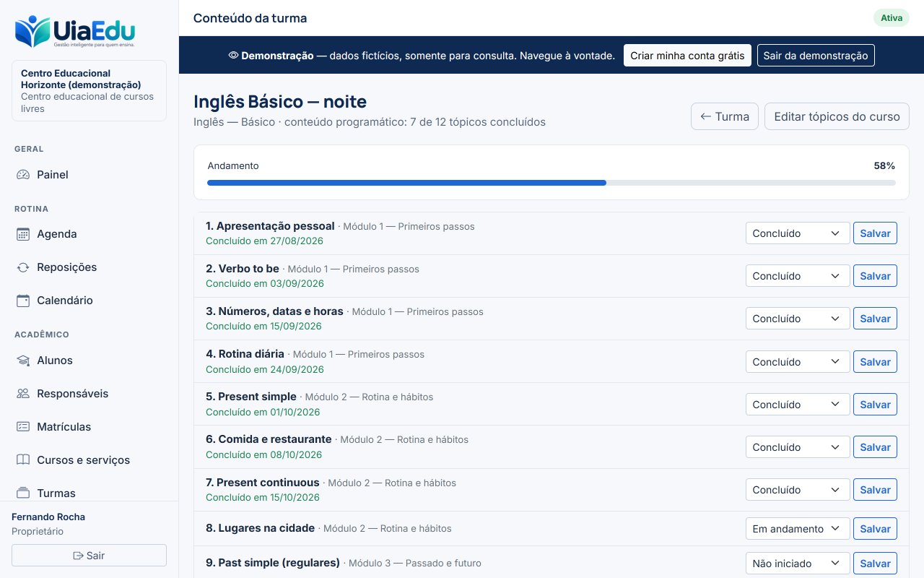Open the Em andamento dropdown for Lugares na cidade
Viewport: 924px width, 578px height.
pyautogui.click(x=798, y=529)
